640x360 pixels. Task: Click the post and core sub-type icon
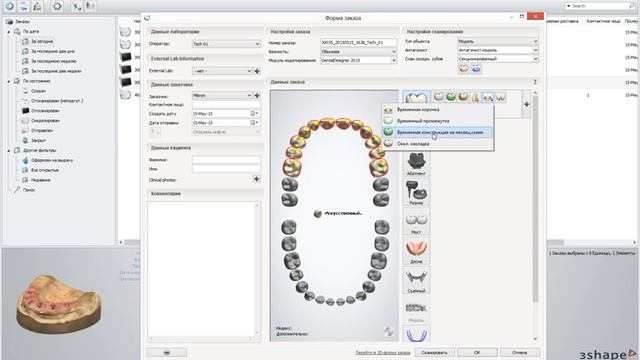476,97
